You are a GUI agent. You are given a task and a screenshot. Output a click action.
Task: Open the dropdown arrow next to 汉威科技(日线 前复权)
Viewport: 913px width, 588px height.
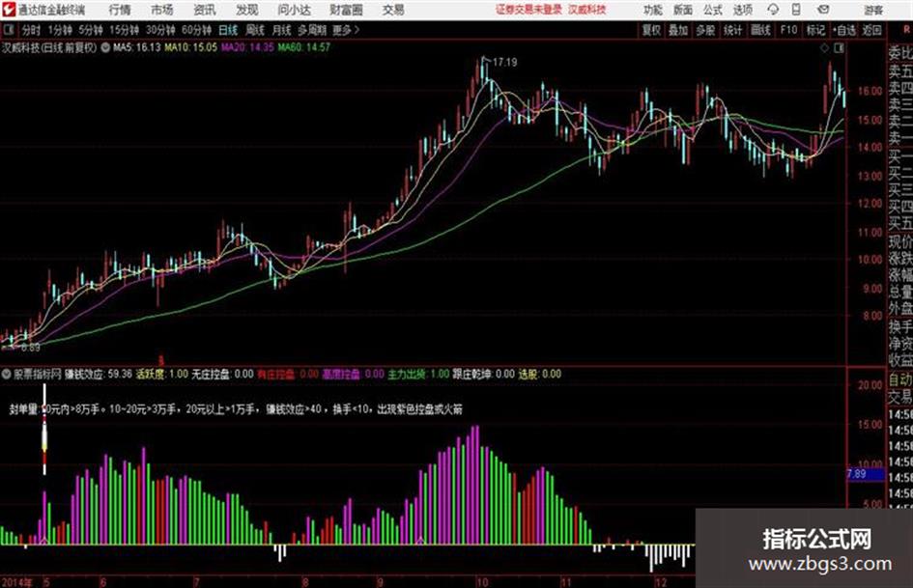[x=105, y=47]
